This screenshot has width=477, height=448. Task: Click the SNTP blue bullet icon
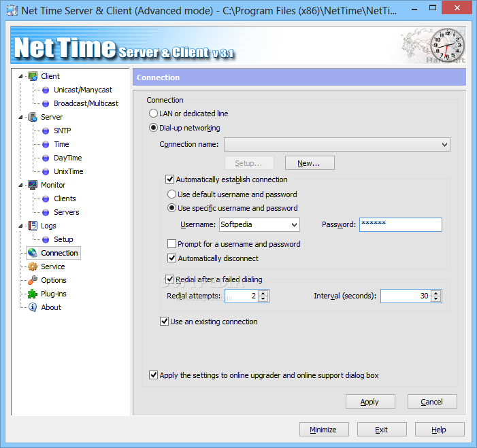[x=46, y=131]
